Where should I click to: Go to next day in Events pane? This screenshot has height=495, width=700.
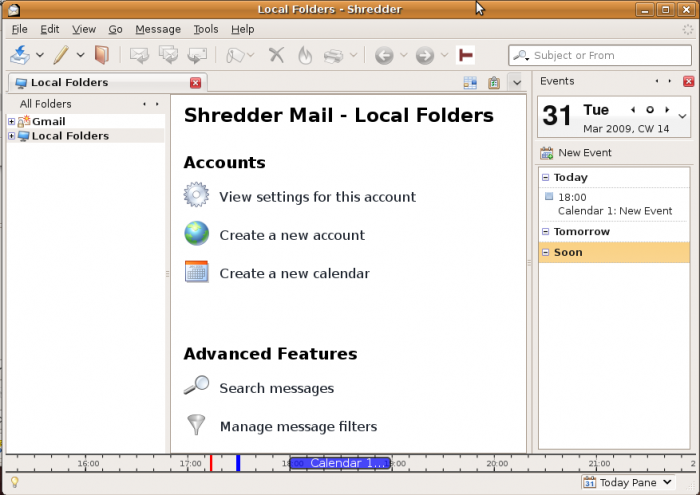667,110
